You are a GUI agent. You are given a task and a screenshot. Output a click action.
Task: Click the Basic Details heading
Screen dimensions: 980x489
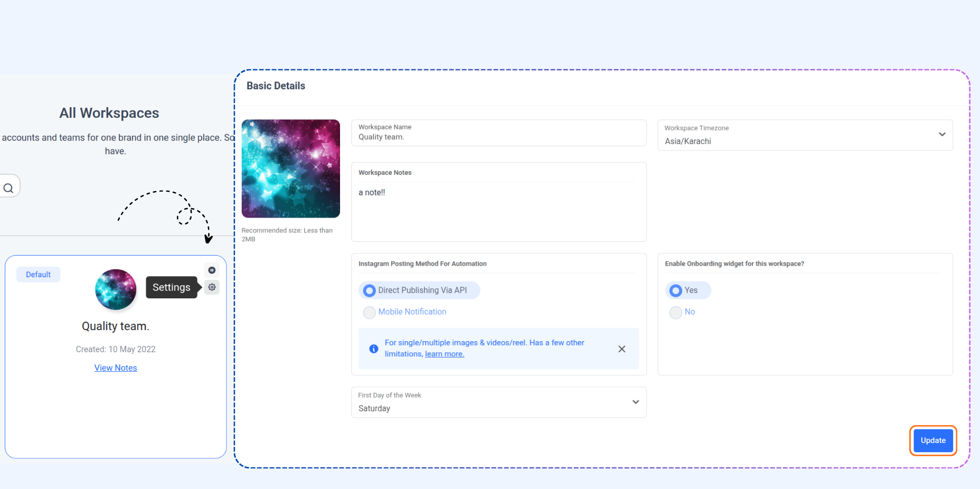(276, 86)
